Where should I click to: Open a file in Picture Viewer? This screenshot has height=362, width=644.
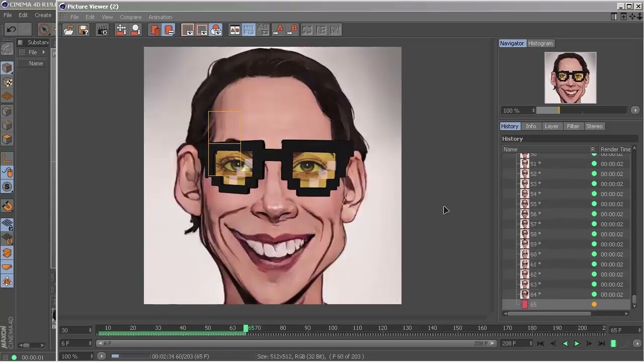[68, 30]
